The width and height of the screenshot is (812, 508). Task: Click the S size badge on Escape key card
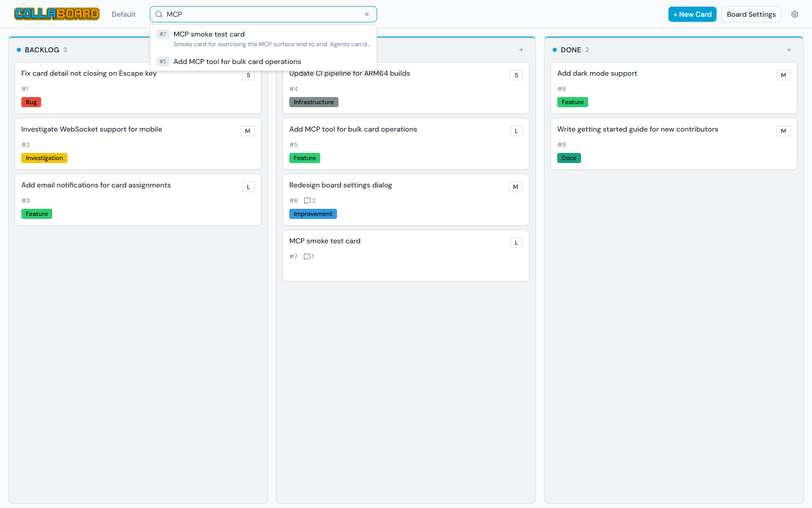tap(248, 75)
